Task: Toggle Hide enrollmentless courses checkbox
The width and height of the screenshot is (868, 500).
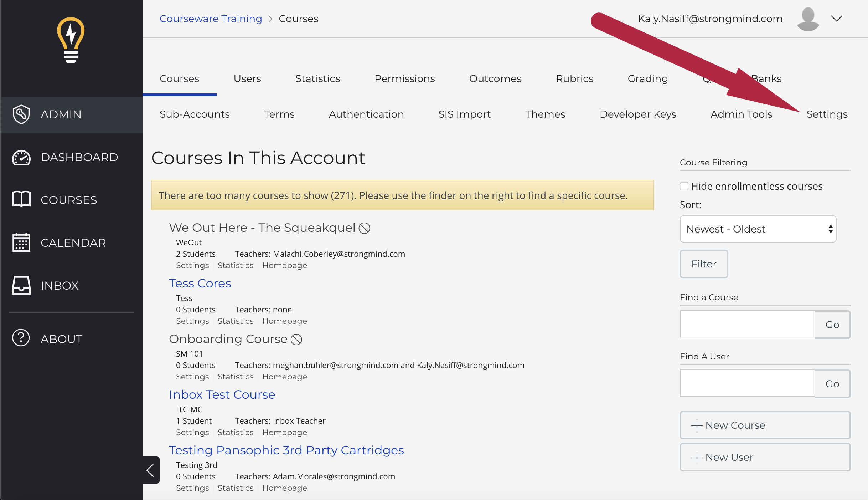Action: 684,185
